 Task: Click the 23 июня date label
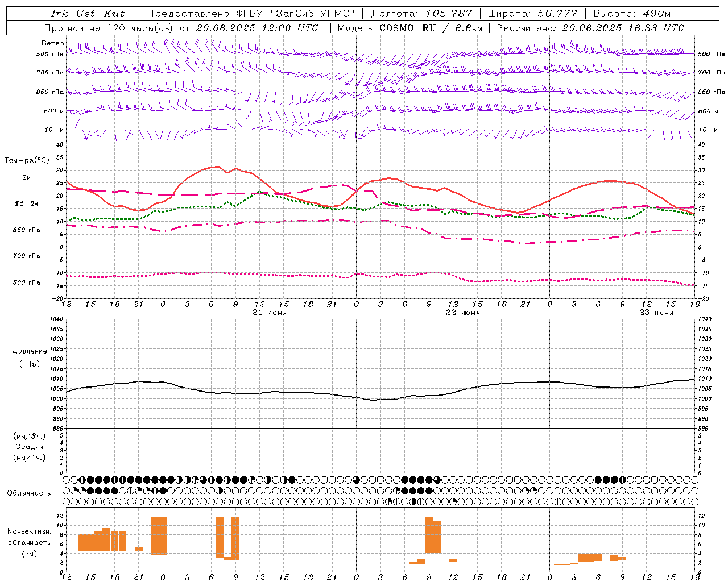point(656,313)
